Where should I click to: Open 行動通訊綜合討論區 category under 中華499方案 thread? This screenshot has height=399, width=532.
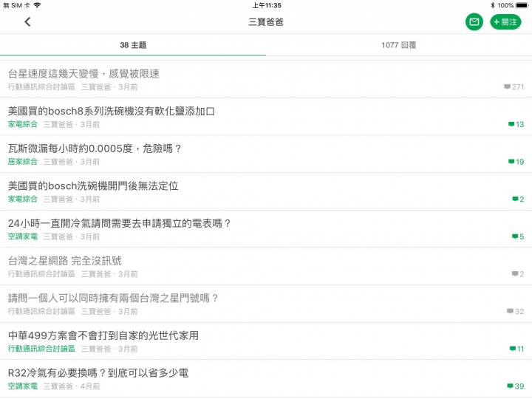[x=41, y=349]
